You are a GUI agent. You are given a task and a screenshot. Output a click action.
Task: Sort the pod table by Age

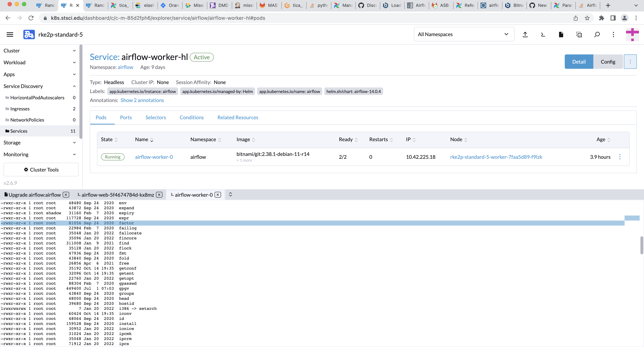tap(602, 139)
